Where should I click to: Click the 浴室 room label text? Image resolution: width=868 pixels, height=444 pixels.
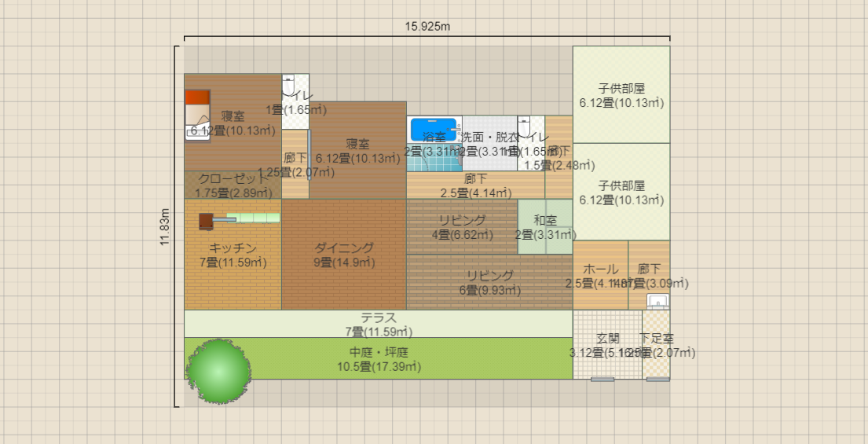tap(434, 136)
